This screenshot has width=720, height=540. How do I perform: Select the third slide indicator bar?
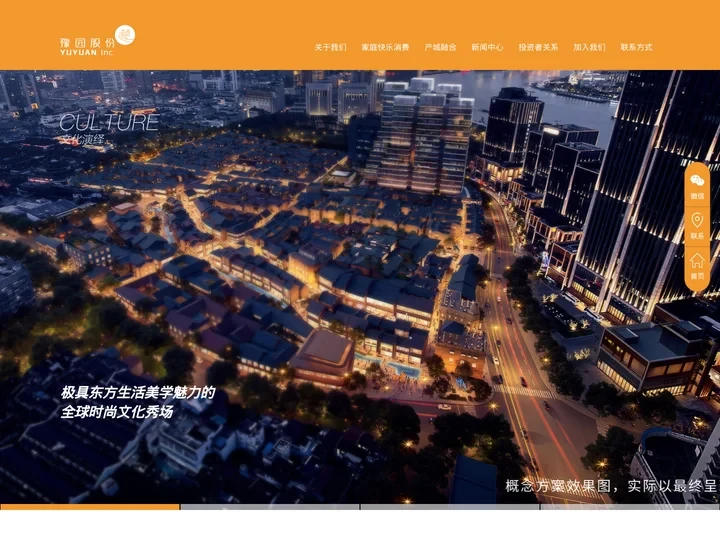tap(450, 507)
